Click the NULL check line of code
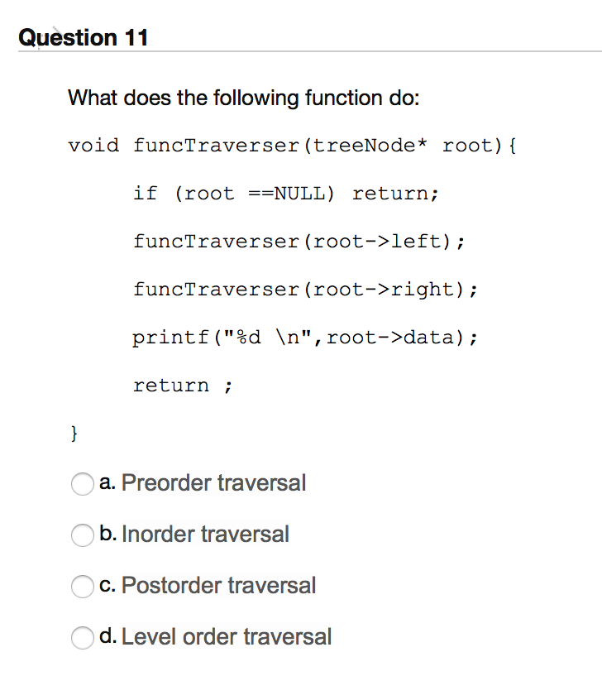The image size is (602, 700). click(x=285, y=193)
